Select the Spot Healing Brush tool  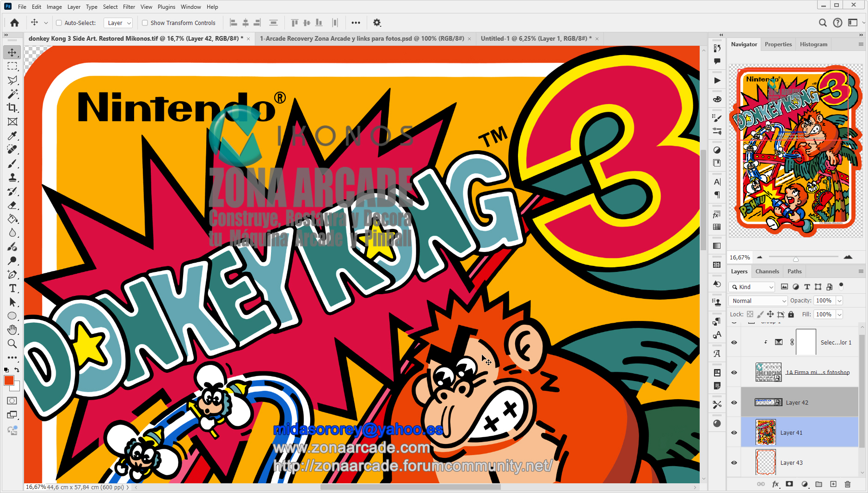[x=12, y=149]
